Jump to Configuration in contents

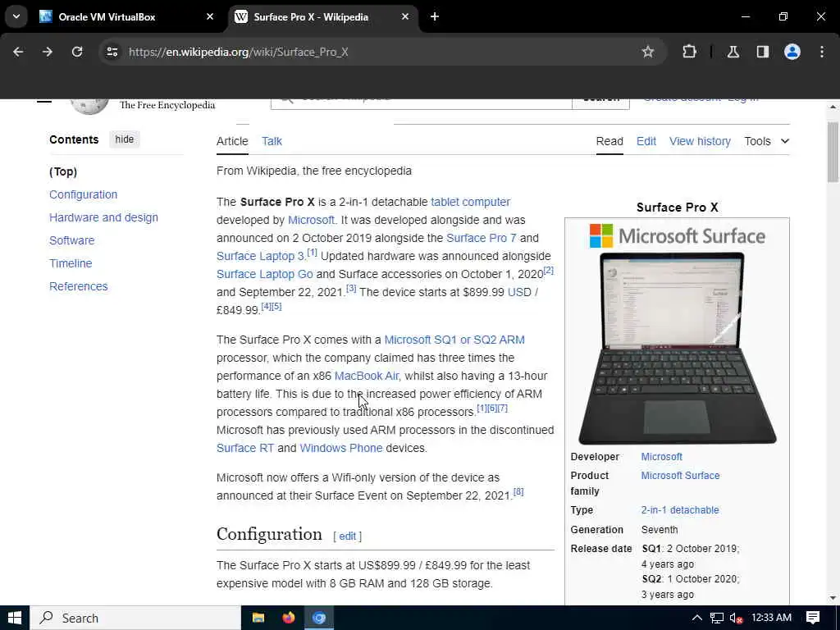83,194
